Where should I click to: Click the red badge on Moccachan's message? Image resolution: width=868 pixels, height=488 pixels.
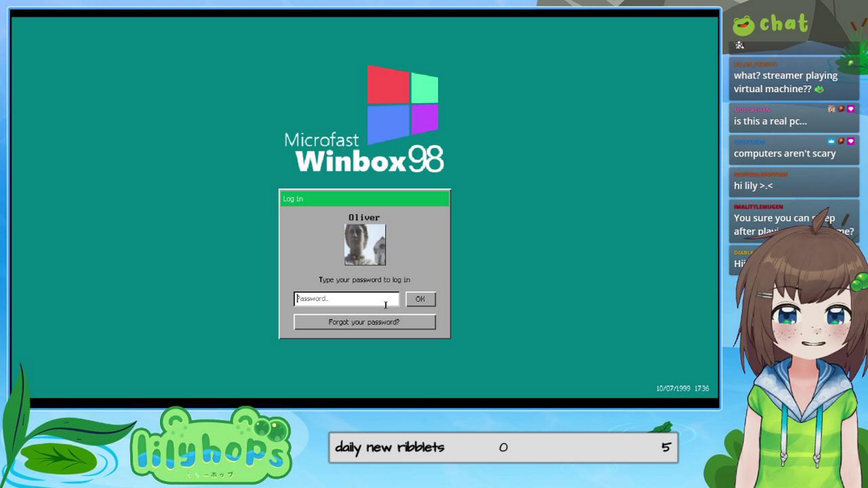point(841,109)
